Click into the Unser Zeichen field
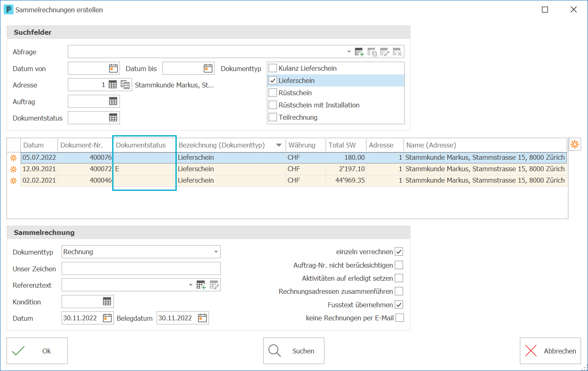The width and height of the screenshot is (588, 371). (x=141, y=268)
